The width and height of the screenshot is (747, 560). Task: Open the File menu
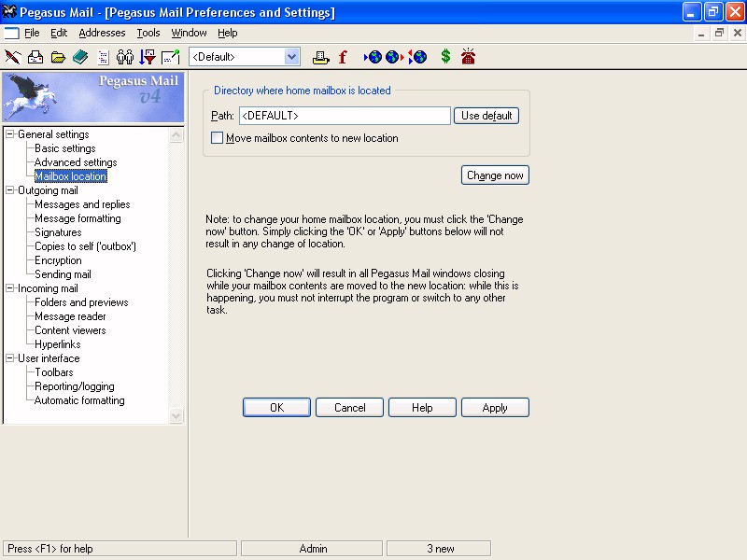(32, 33)
